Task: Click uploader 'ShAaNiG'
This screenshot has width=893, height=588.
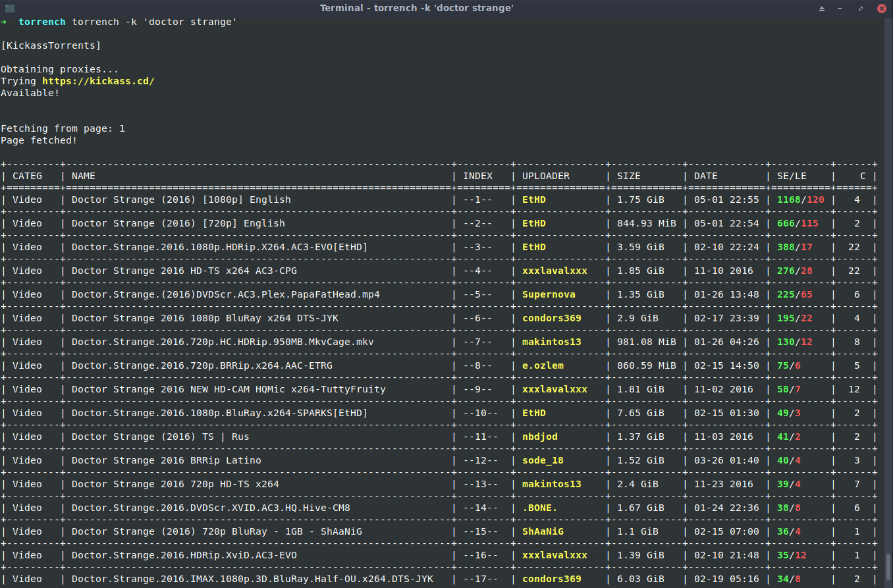Action: click(x=543, y=531)
